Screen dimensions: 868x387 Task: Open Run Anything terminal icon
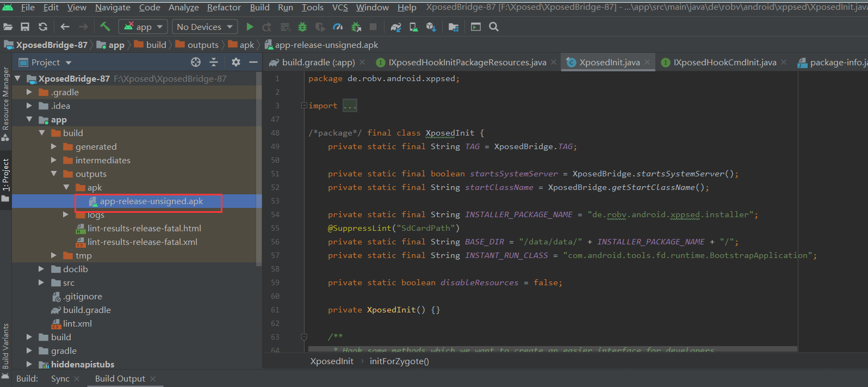(476, 27)
